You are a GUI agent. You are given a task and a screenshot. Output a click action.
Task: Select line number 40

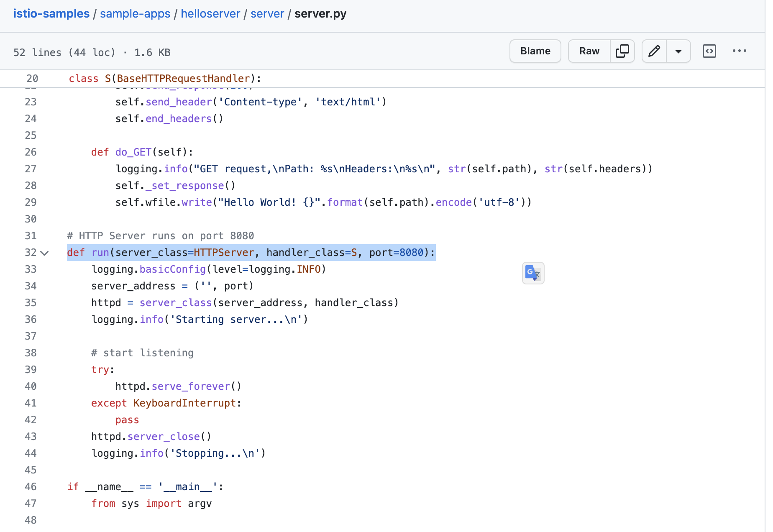[31, 386]
